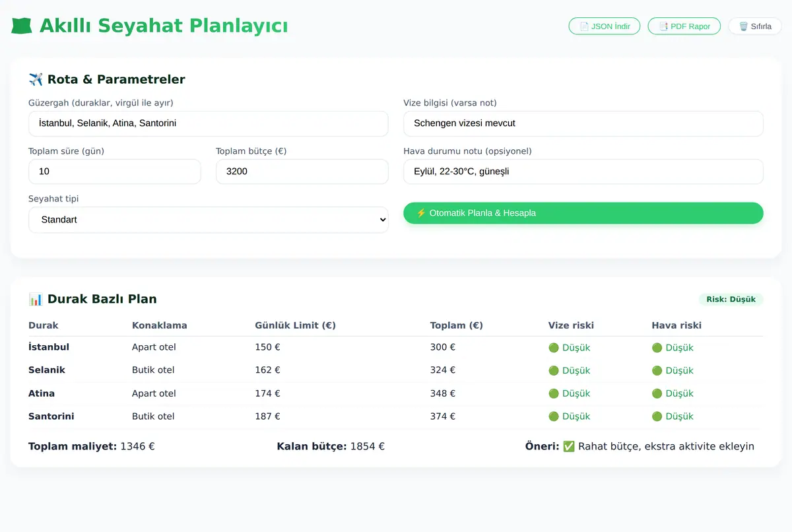Click Selanik's Vize riski Düşük value
Viewport: 792px width, 532px height.
tap(570, 371)
